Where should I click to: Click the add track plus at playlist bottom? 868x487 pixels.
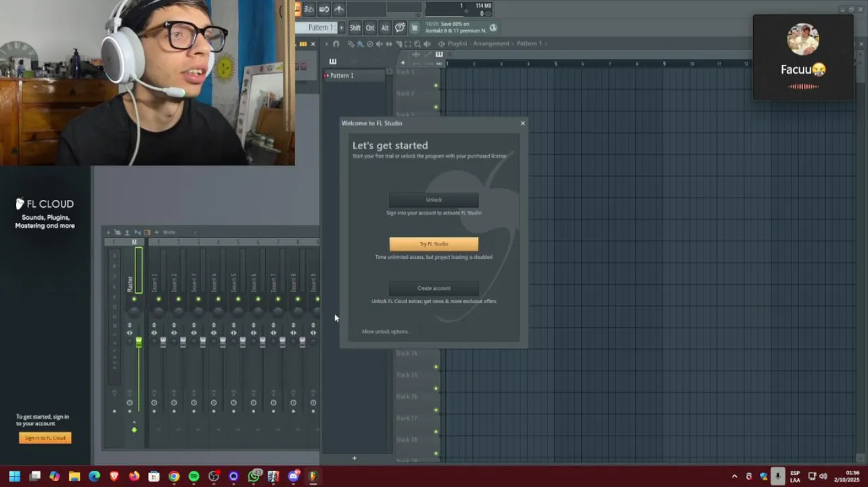[354, 459]
